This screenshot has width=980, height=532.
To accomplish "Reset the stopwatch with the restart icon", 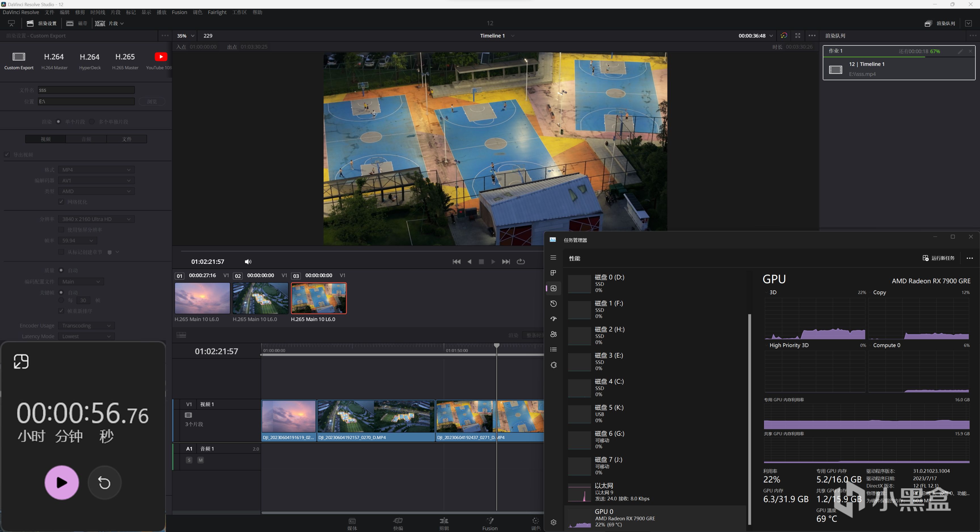I will (104, 483).
